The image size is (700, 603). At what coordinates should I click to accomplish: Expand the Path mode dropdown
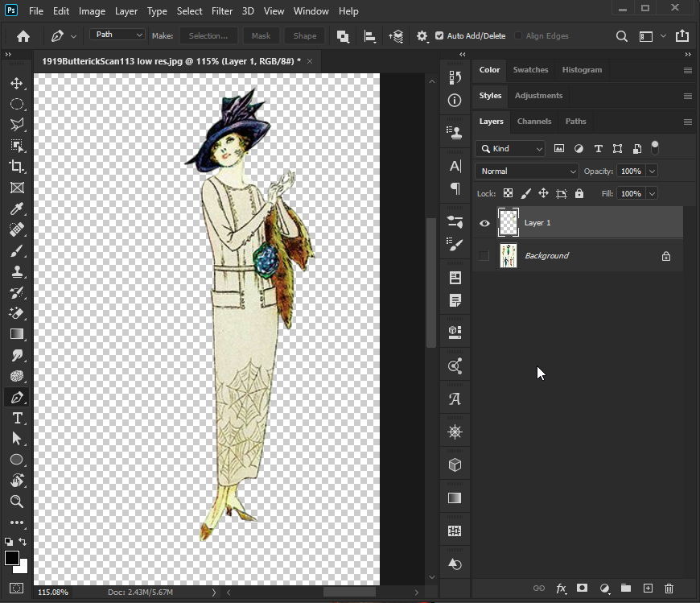[118, 35]
